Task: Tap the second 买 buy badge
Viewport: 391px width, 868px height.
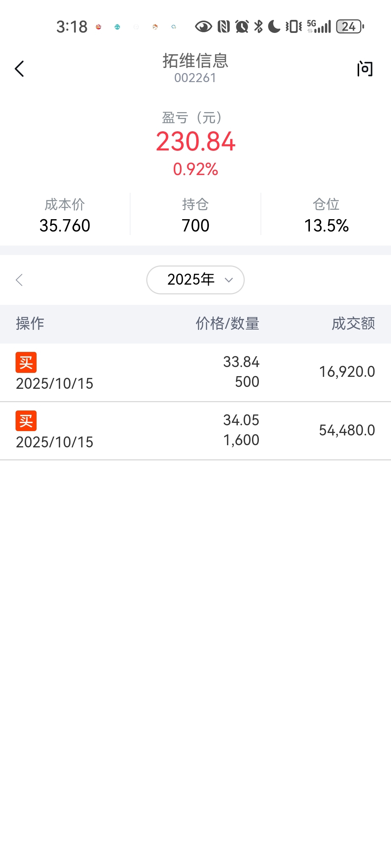Action: [x=26, y=421]
